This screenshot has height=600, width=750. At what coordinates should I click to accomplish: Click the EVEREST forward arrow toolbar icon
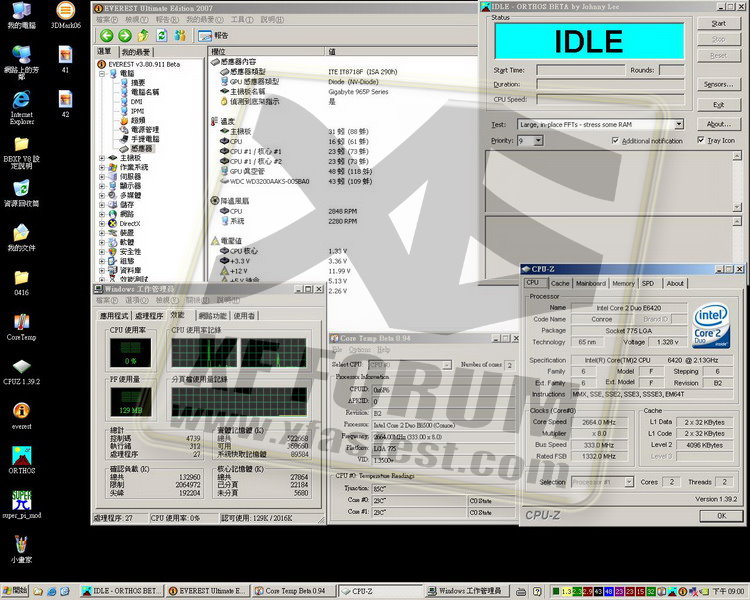click(x=125, y=35)
